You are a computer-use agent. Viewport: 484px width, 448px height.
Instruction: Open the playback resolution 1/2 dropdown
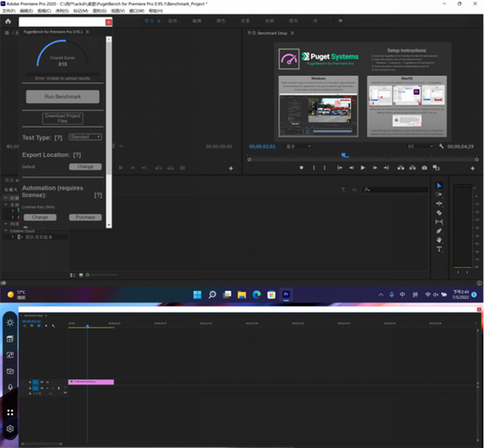(419, 146)
